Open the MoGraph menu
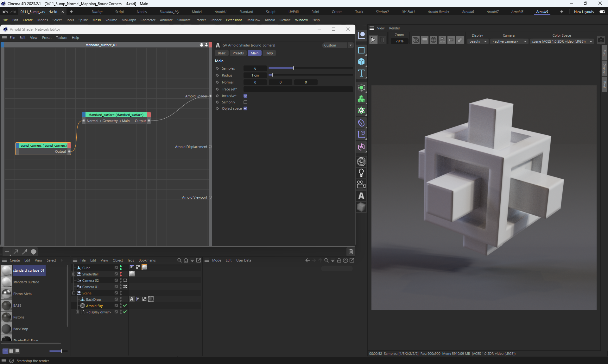The image size is (608, 364). click(x=129, y=20)
